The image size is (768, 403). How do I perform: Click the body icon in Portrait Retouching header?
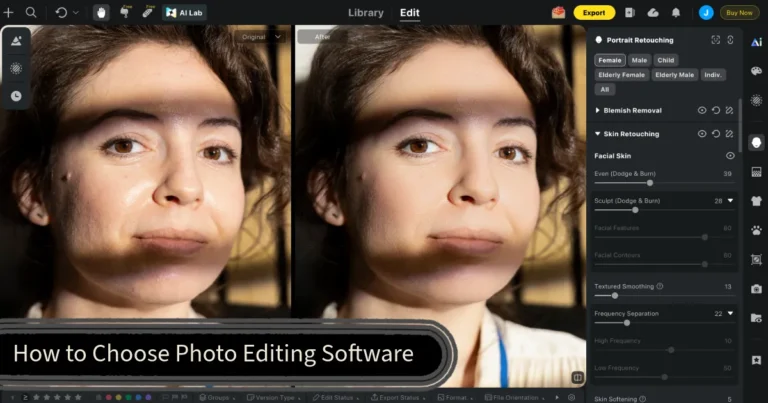click(730, 40)
